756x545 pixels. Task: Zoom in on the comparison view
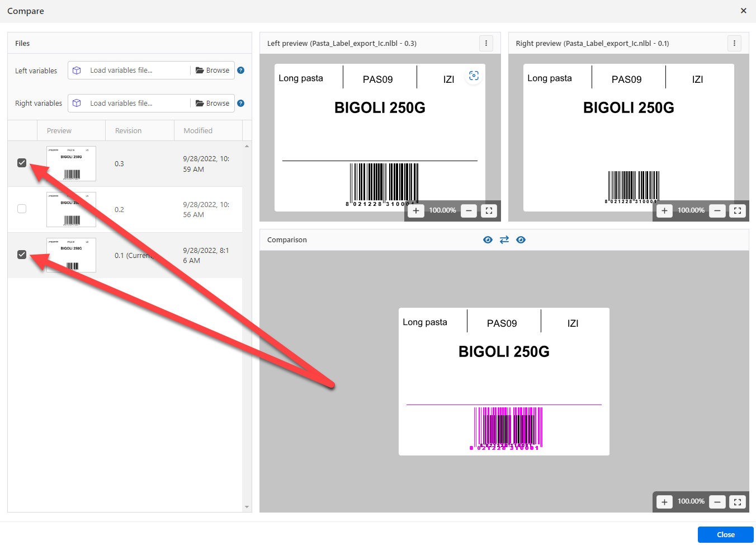[664, 502]
